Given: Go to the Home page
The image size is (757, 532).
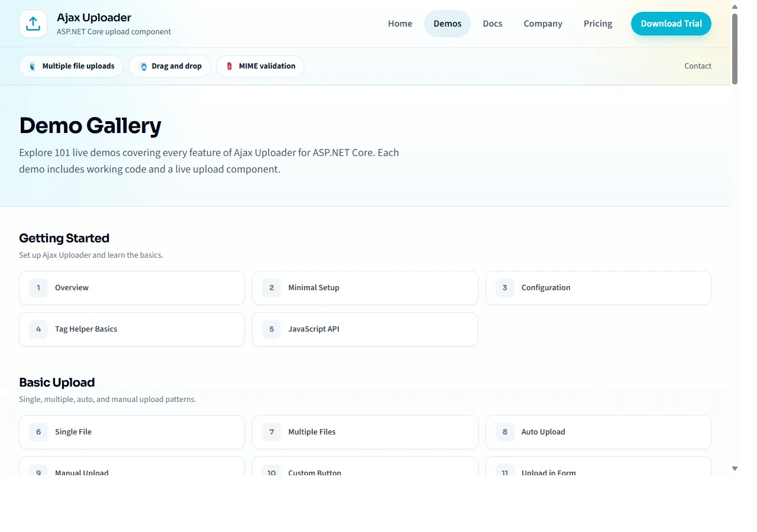Looking at the screenshot, I should [x=400, y=24].
